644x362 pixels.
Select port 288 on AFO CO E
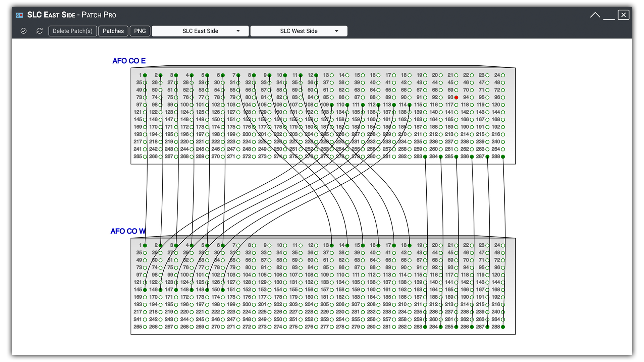coord(503,157)
